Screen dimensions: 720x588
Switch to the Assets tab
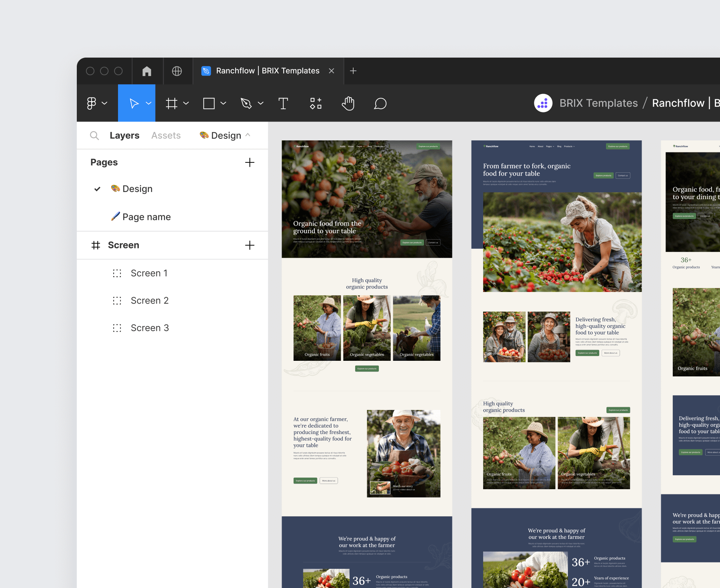[166, 136]
